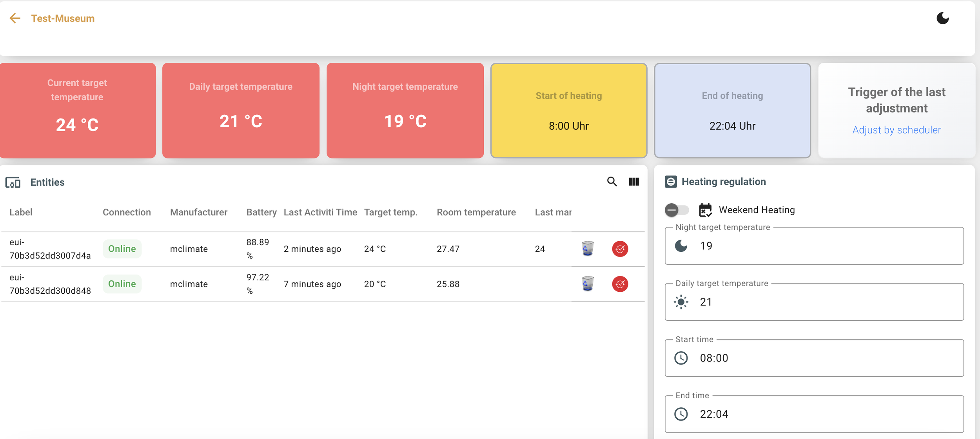Open the Entities column selector icon

[x=633, y=182]
